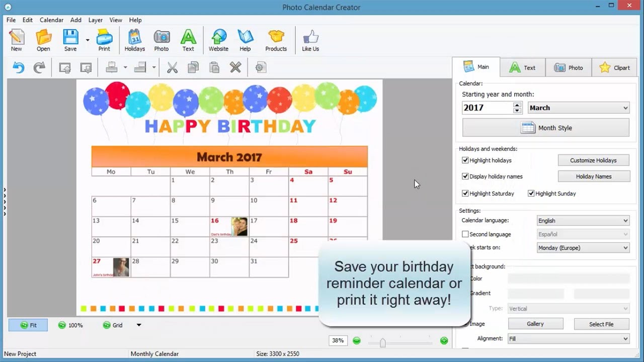Image resolution: width=644 pixels, height=362 pixels.
Task: Click the zoom slider handle
Action: 383,342
